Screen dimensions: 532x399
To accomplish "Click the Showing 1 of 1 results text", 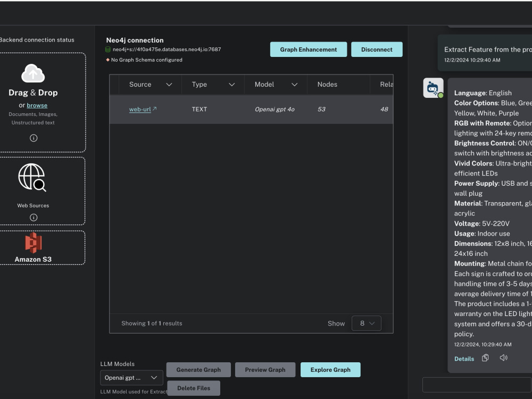I will click(152, 323).
